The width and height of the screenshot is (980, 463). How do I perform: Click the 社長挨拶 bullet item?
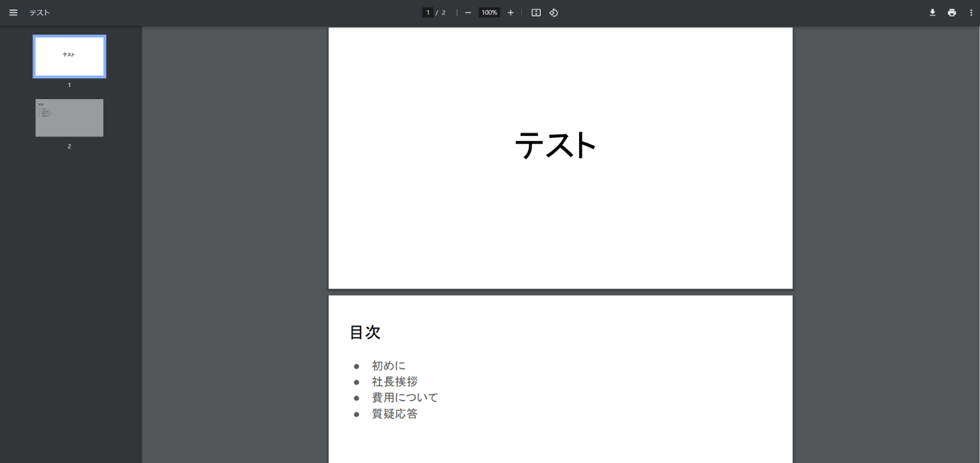click(394, 382)
